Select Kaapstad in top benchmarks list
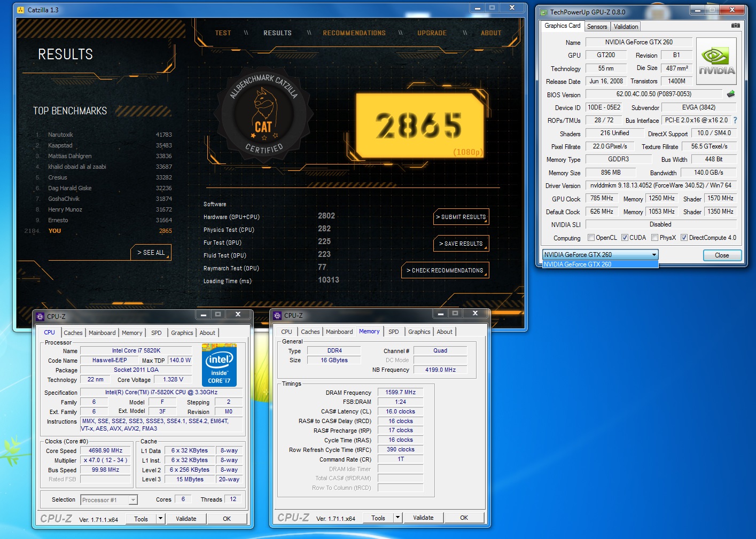 104,145
